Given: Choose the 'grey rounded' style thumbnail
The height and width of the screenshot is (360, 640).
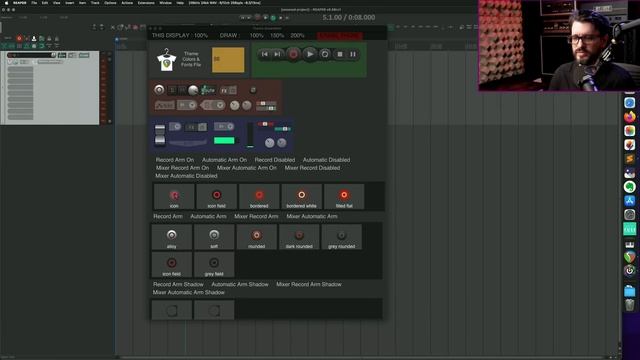Looking at the screenshot, I should click(x=342, y=237).
